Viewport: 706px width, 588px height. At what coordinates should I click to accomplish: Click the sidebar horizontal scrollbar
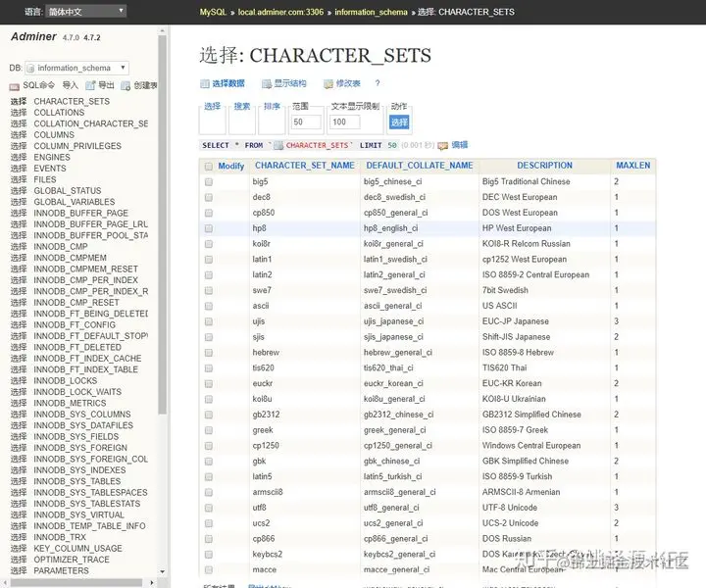pos(76,582)
